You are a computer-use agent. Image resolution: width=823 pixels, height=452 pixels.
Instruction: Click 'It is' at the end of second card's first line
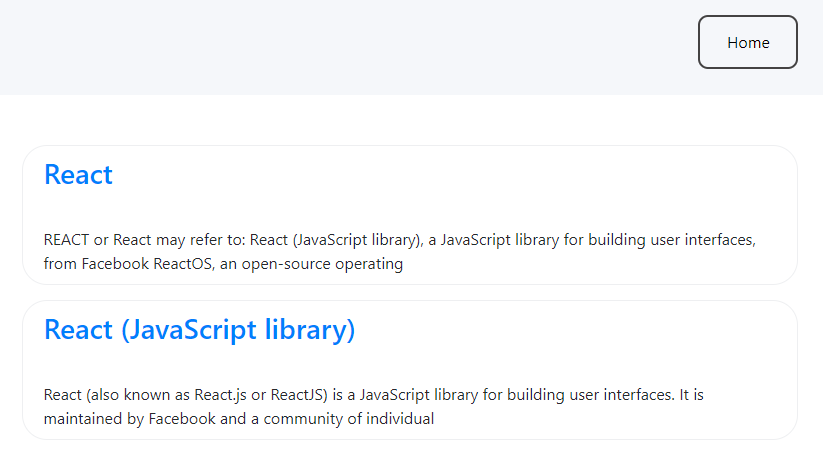692,395
